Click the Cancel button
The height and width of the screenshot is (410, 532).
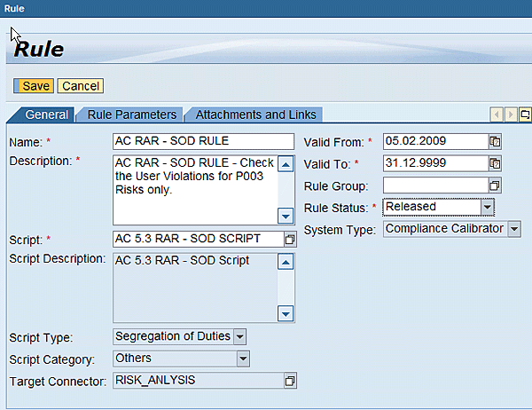coord(81,85)
